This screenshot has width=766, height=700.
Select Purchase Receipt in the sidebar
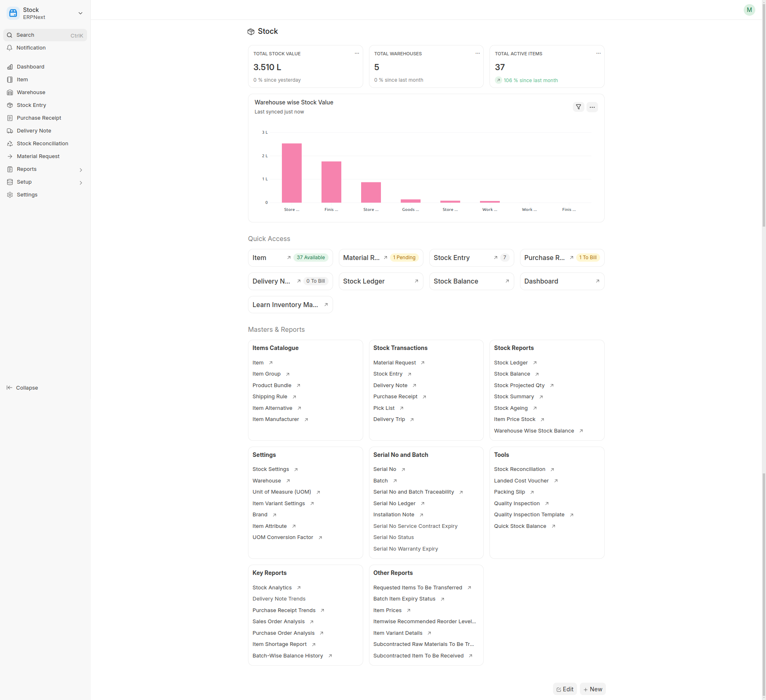pyautogui.click(x=39, y=118)
